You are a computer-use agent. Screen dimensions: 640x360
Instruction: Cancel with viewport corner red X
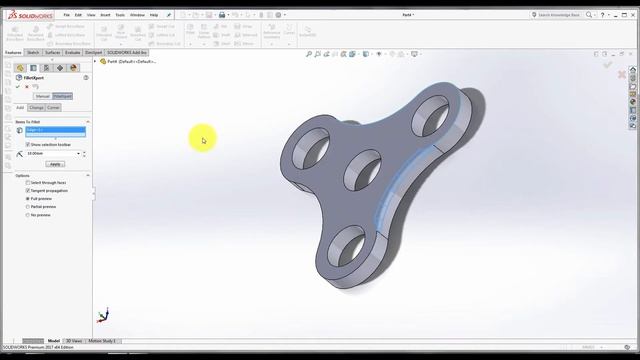pos(622,74)
